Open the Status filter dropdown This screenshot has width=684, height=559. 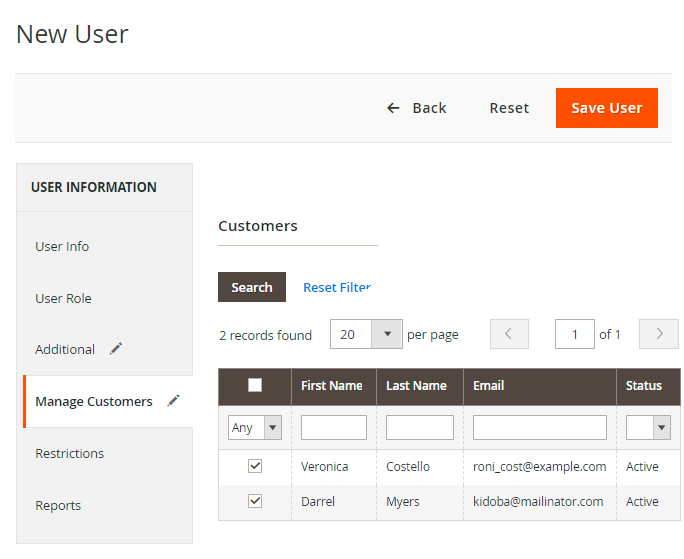648,428
